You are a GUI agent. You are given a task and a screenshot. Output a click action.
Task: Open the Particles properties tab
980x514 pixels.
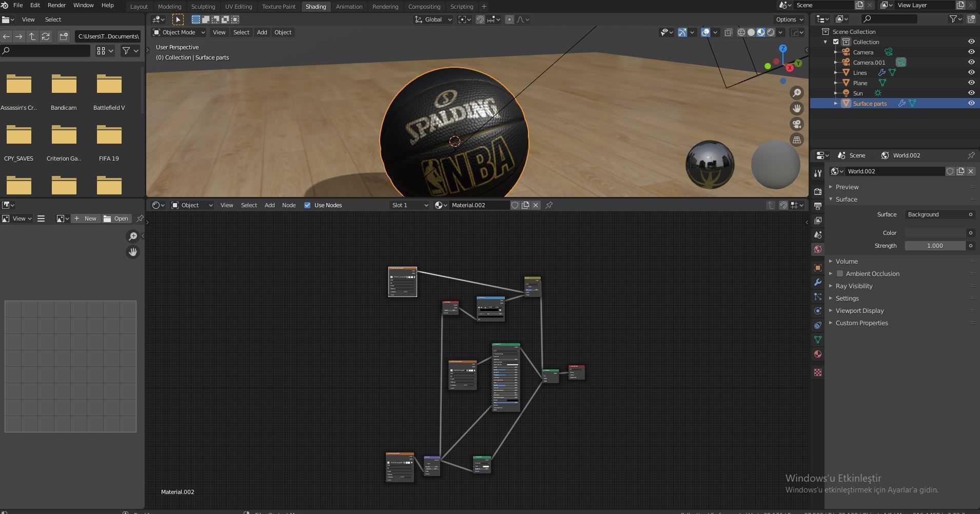point(817,296)
